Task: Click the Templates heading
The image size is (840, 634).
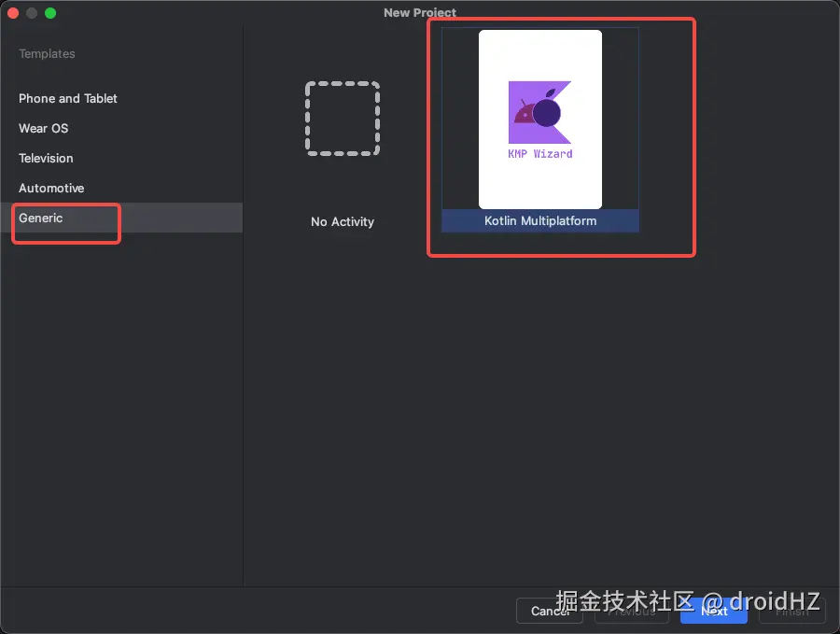Action: coord(47,53)
